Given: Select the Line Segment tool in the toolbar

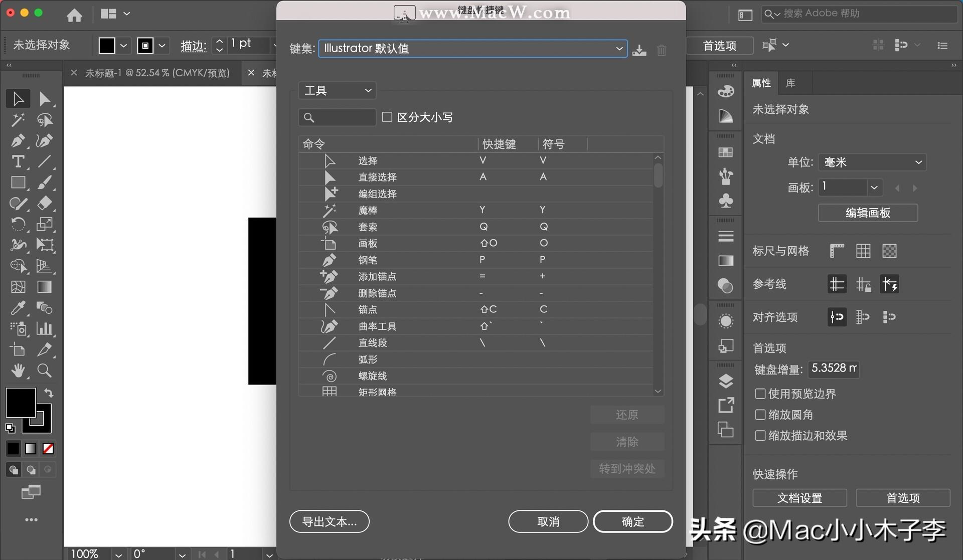Looking at the screenshot, I should click(45, 161).
